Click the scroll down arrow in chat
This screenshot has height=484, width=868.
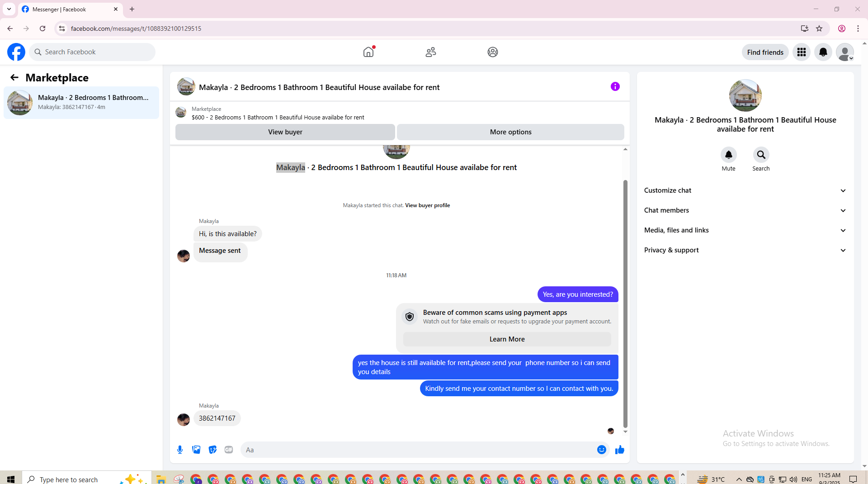click(625, 432)
